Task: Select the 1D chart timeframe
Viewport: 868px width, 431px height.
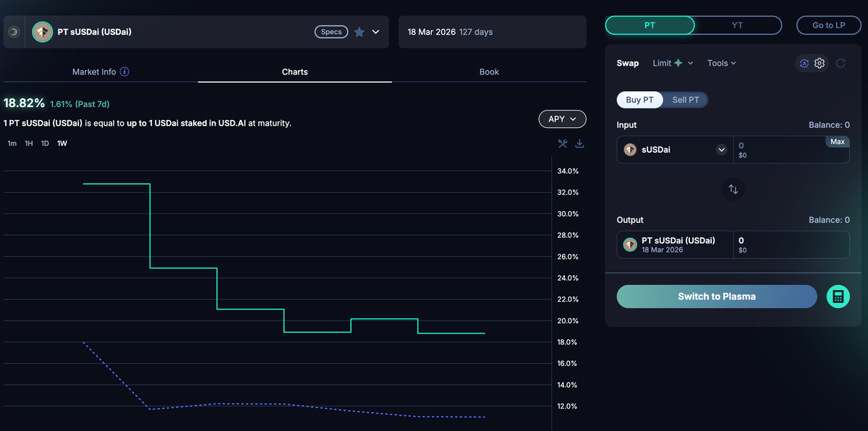Action: click(45, 143)
